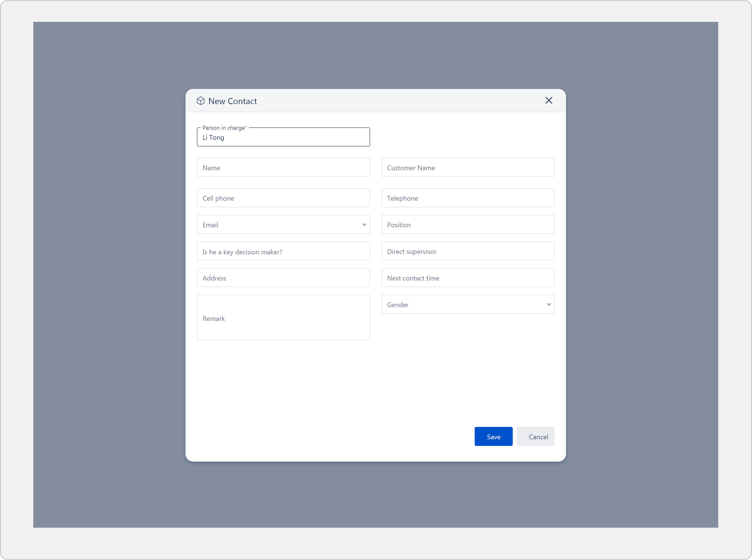This screenshot has height=560, width=752.
Task: Focus the Name input field
Action: pyautogui.click(x=283, y=168)
